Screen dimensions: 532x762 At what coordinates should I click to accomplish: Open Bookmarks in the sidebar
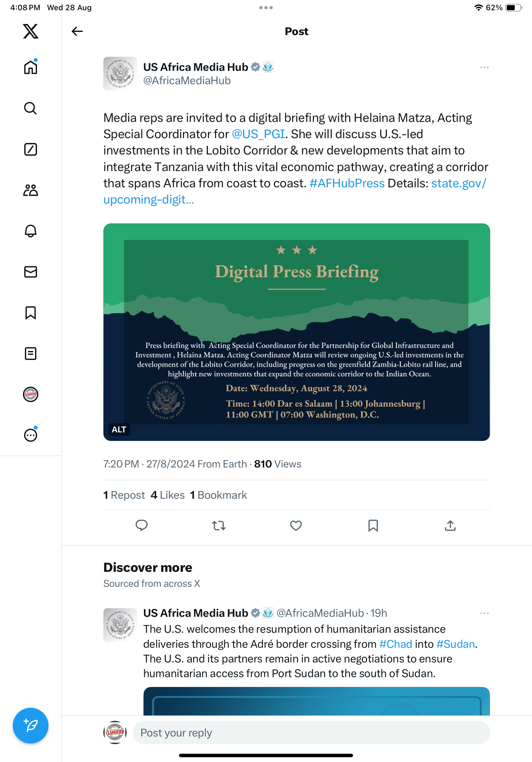click(31, 313)
